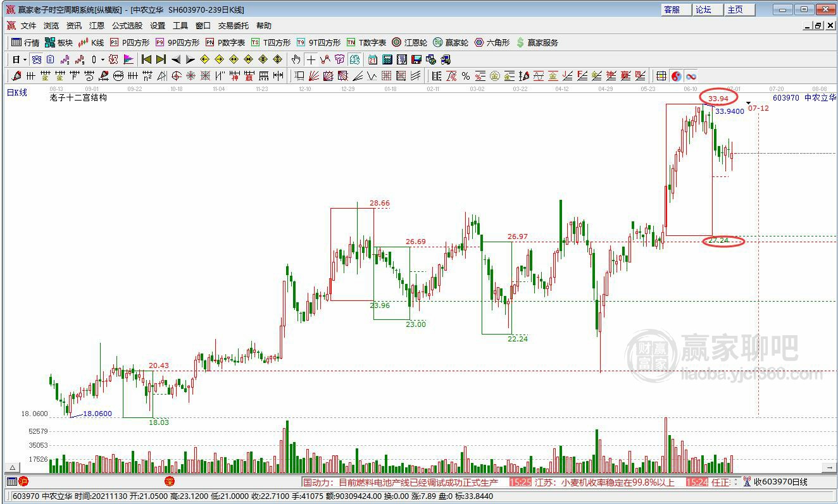Toggle the yin-yang taiji icon
Image resolution: width=838 pixels, height=504 pixels.
point(676,76)
